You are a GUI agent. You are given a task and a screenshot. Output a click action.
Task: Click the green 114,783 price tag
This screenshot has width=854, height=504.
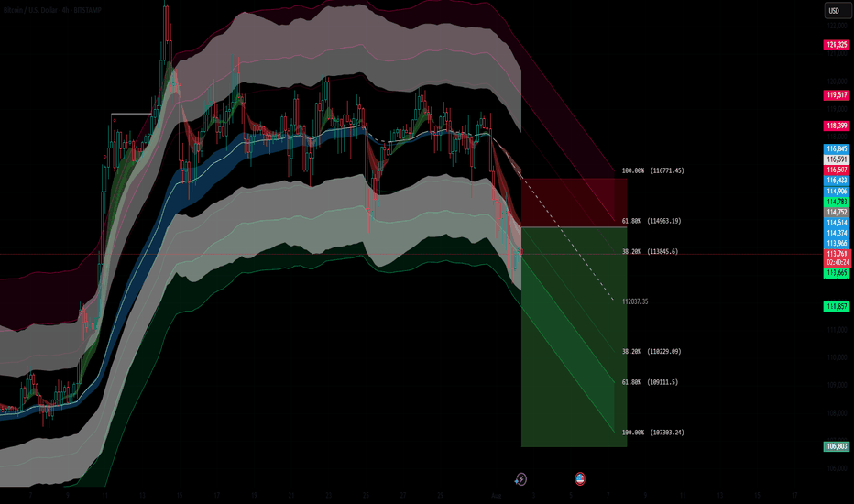pyautogui.click(x=837, y=202)
